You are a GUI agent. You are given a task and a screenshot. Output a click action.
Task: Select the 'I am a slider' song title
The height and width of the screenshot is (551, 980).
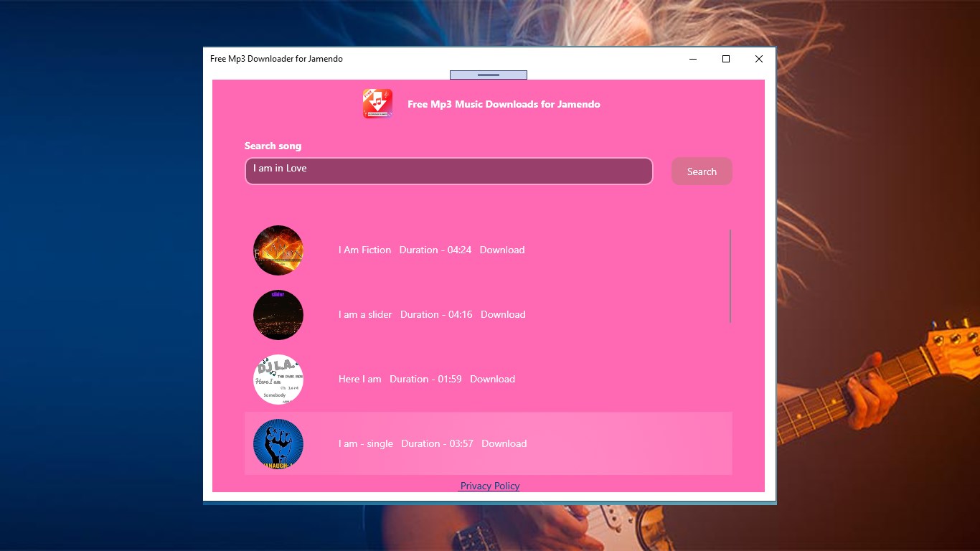click(365, 314)
